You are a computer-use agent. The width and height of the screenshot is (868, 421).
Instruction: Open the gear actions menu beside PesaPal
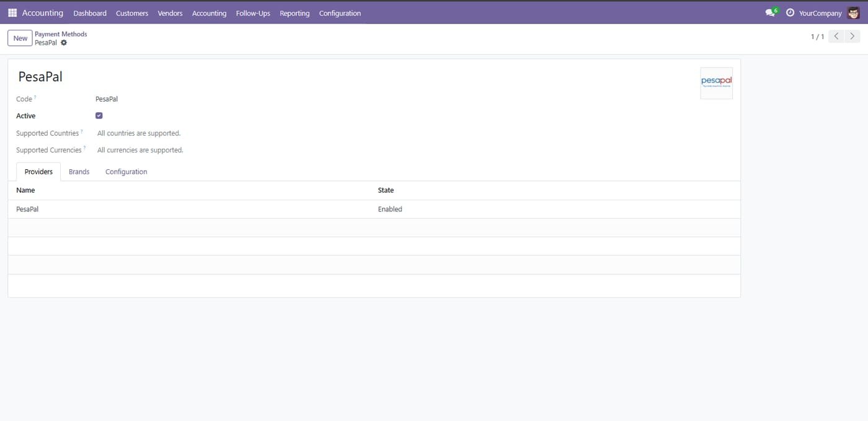(x=64, y=43)
